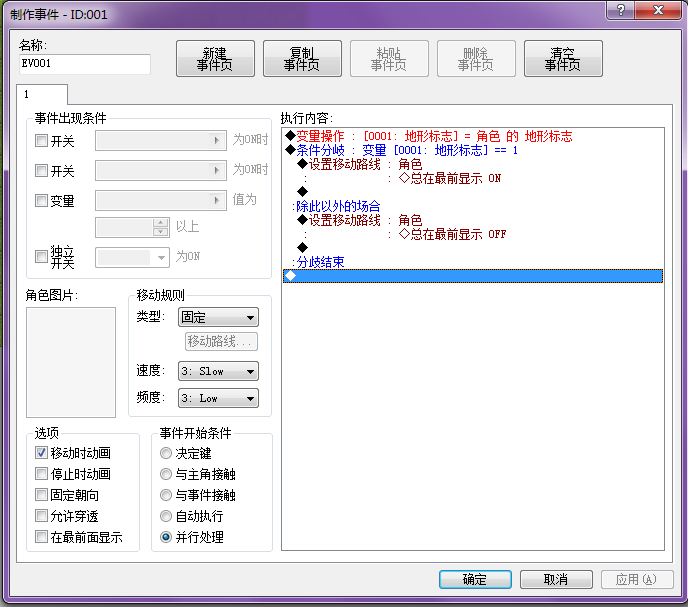This screenshot has width=688, height=607.
Task: Click the 清空事件页 button
Action: tap(563, 59)
